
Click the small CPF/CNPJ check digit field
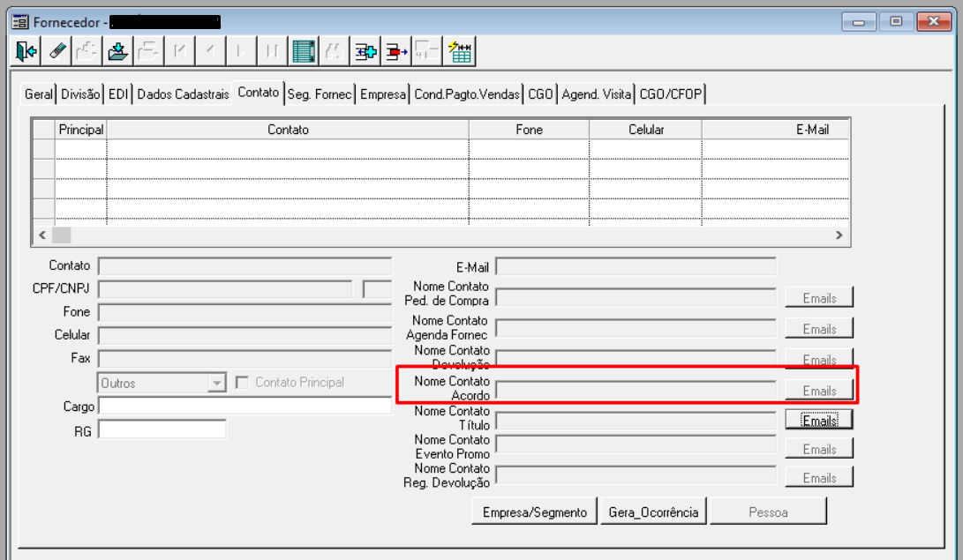pos(377,289)
